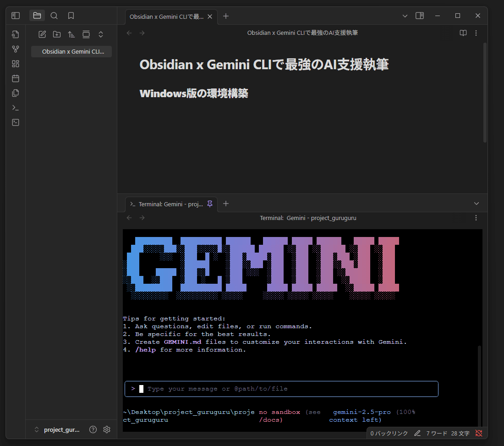The height and width of the screenshot is (446, 504).
Task: Create a new folder in the vault
Action: 57,34
